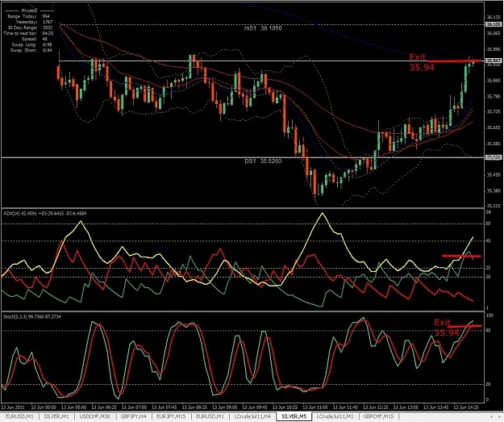The image size is (504, 422).
Task: Switch to the EURJPY,M15 tab
Action: [171, 416]
